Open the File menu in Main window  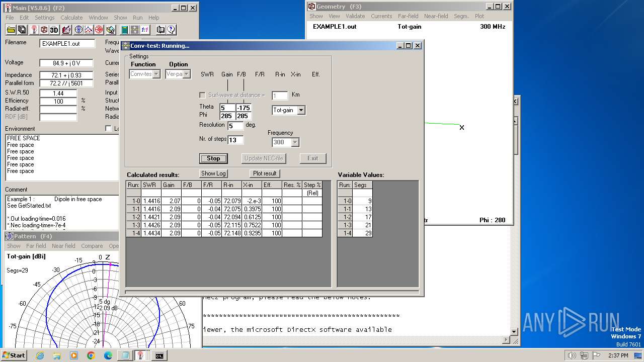10,18
